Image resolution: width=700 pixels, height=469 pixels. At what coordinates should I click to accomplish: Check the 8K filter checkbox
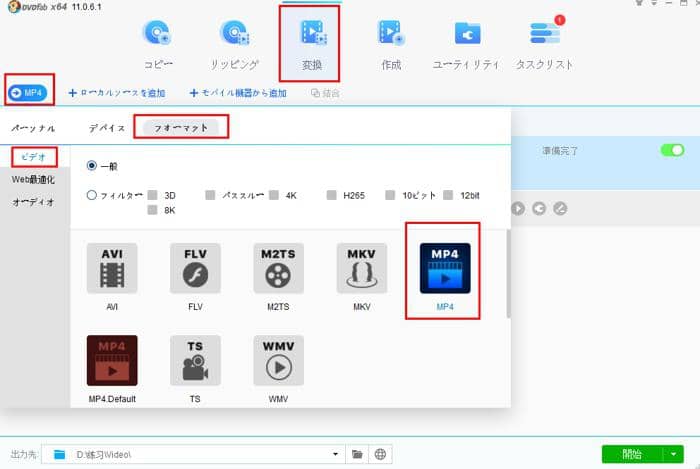[153, 210]
